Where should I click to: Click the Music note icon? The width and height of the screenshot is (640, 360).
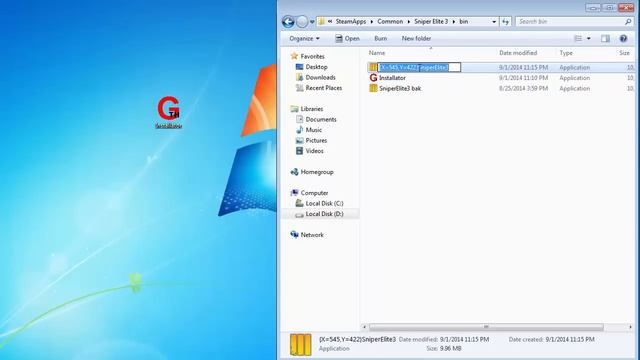tap(299, 130)
